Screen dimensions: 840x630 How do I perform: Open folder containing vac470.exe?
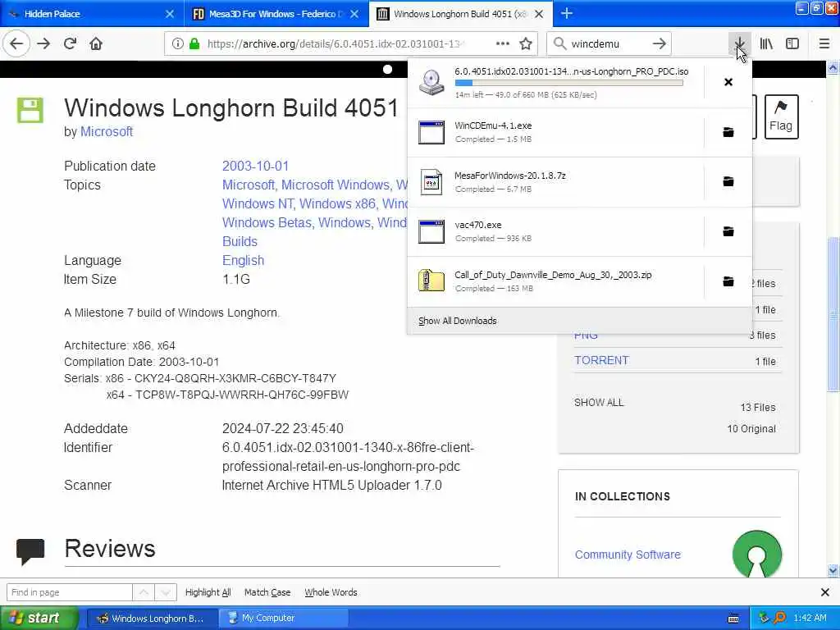click(728, 231)
